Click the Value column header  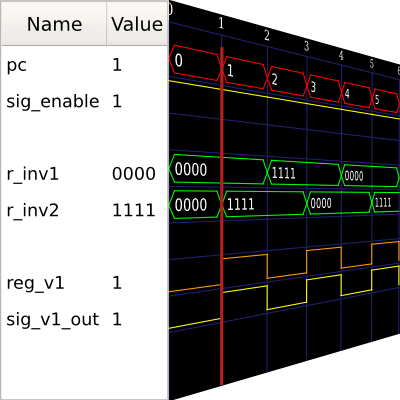(137, 24)
